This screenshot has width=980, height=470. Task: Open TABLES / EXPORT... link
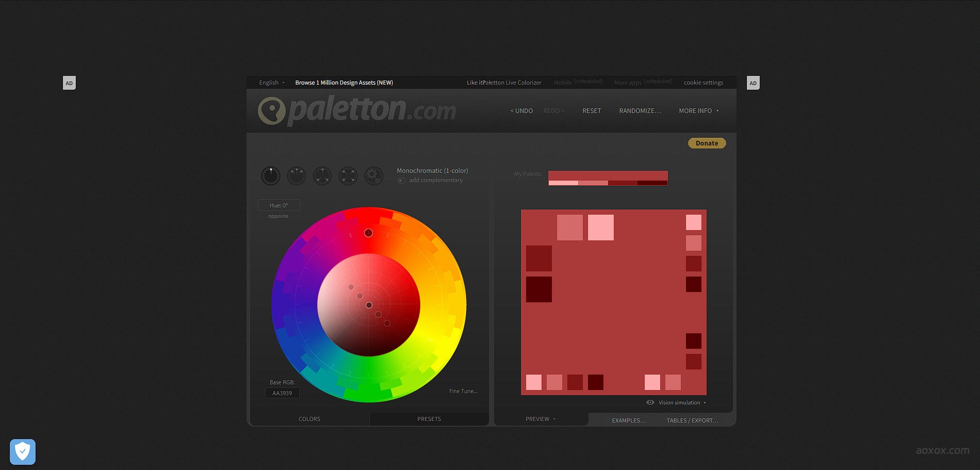click(x=692, y=420)
